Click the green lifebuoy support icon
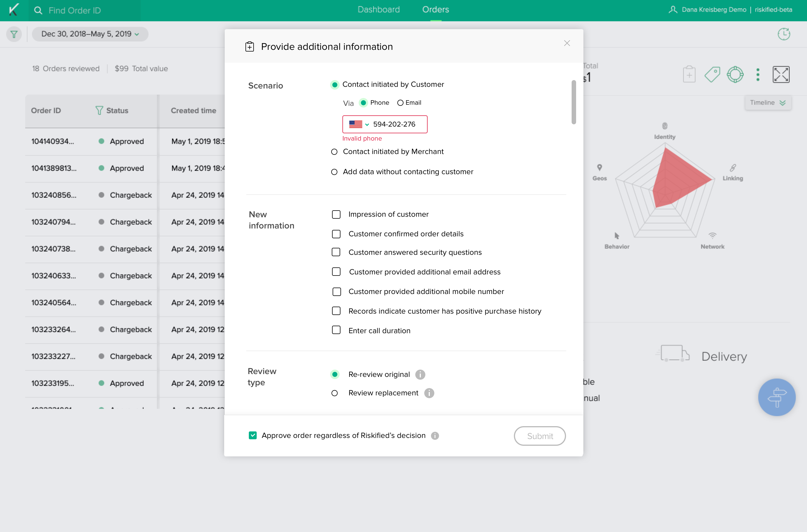Viewport: 807px width, 532px height. pyautogui.click(x=735, y=74)
